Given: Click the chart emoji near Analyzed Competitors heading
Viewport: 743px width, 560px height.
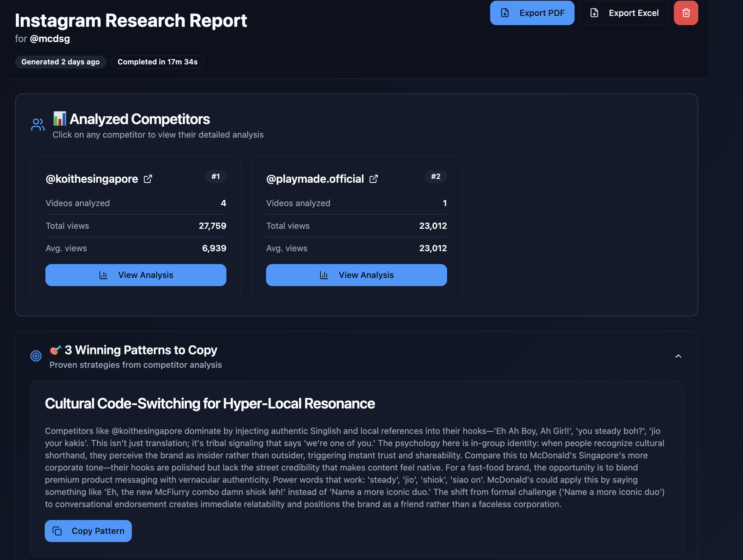Looking at the screenshot, I should coord(60,119).
